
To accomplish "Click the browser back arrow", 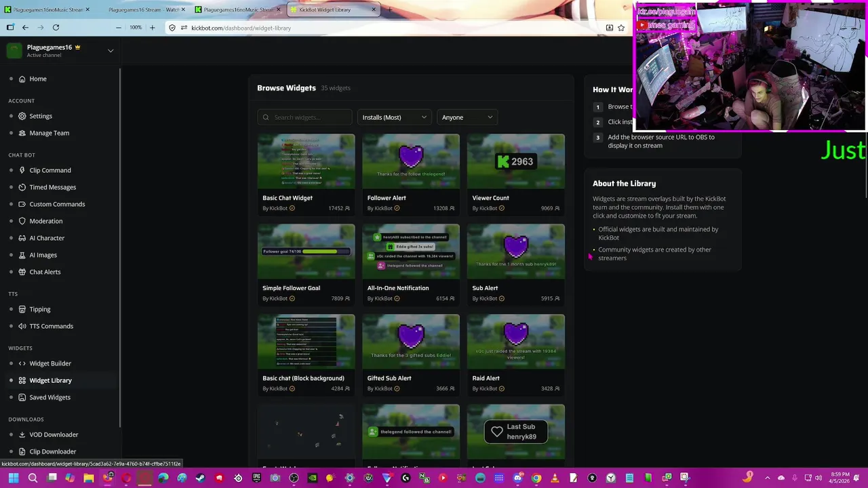I will 25,28.
